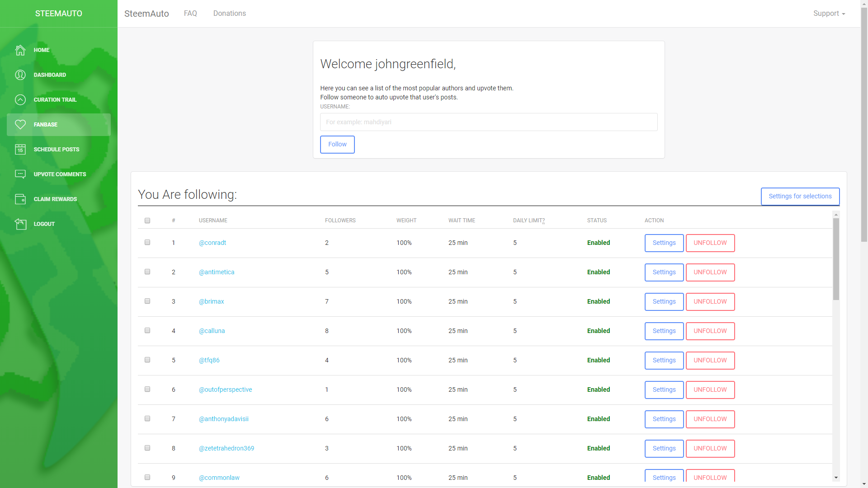868x488 pixels.
Task: Click the Upvote Comments speech bubble icon
Action: point(20,174)
